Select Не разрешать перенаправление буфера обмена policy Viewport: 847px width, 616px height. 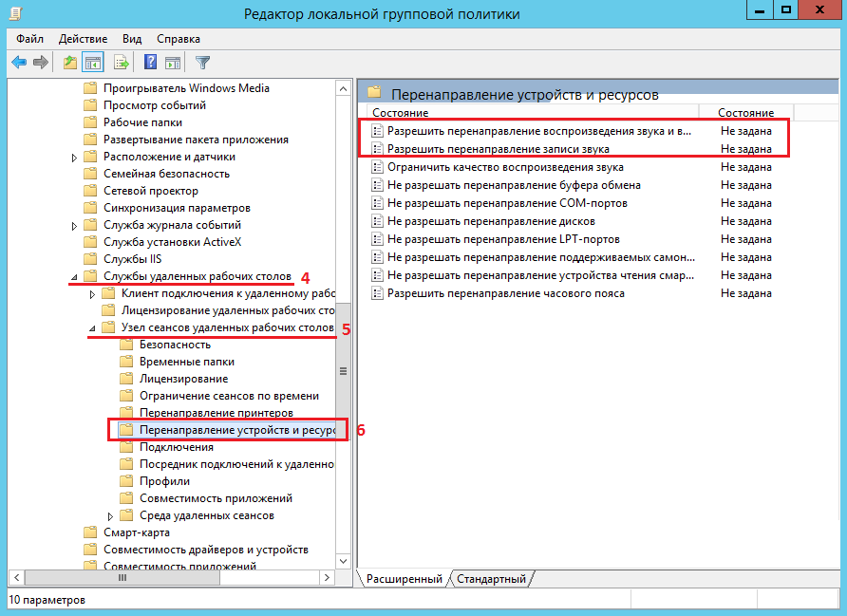tap(514, 185)
